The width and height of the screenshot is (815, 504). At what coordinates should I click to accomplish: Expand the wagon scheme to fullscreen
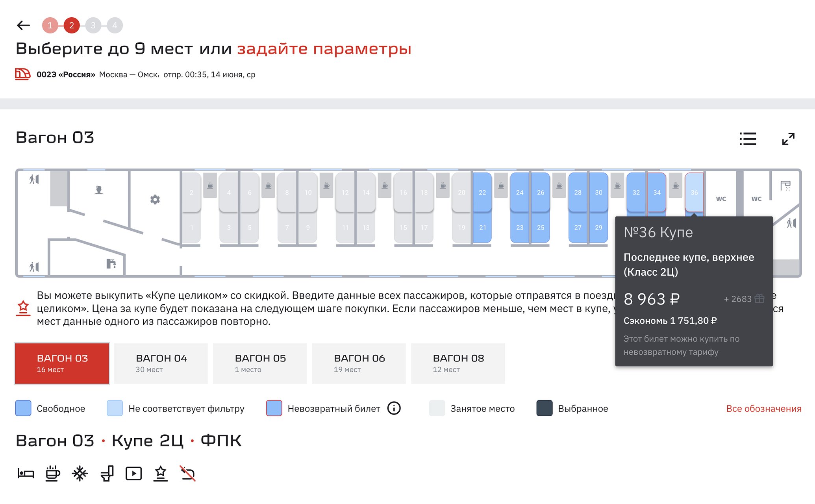788,139
